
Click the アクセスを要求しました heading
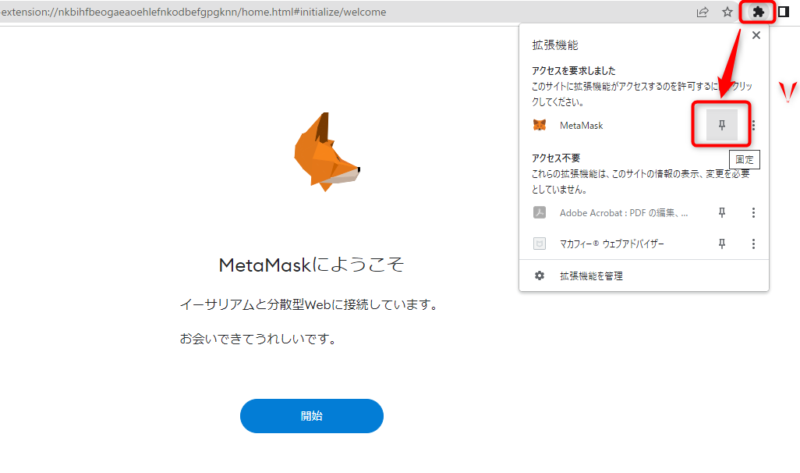pos(573,70)
